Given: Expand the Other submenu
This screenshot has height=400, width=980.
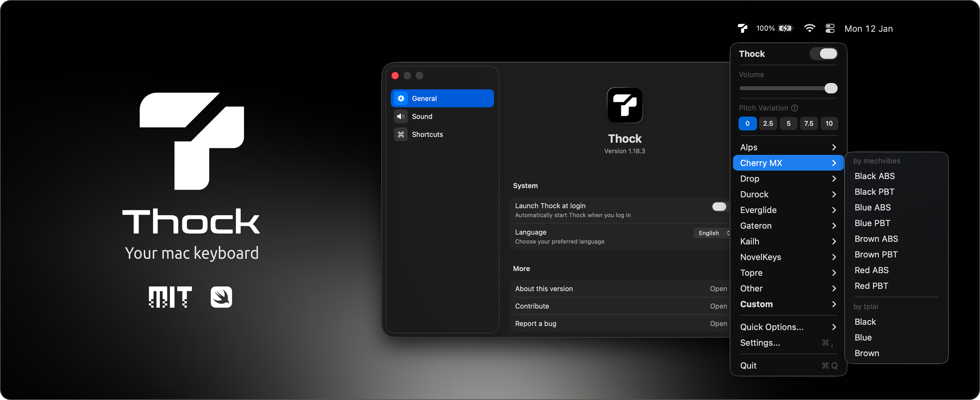Looking at the screenshot, I should click(788, 289).
